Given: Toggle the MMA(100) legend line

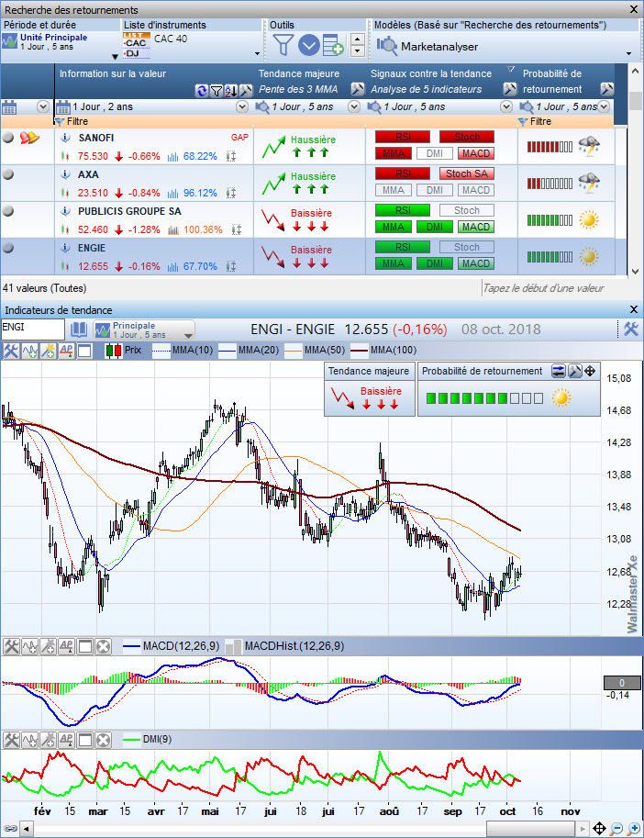Looking at the screenshot, I should click(x=383, y=351).
